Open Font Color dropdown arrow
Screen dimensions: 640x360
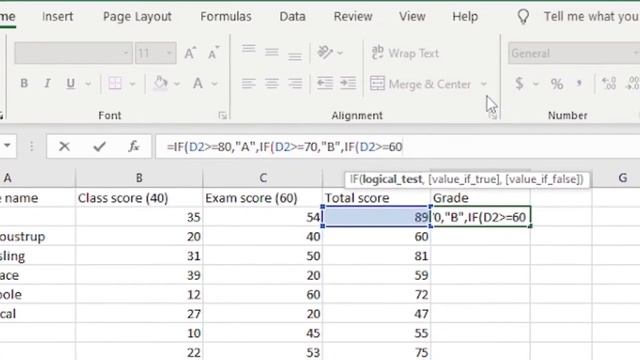214,84
